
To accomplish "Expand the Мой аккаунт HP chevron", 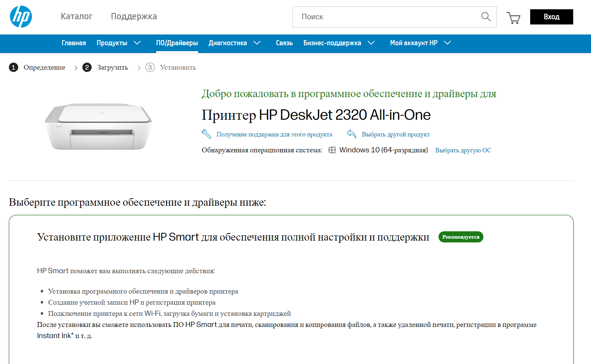I will pos(447,43).
